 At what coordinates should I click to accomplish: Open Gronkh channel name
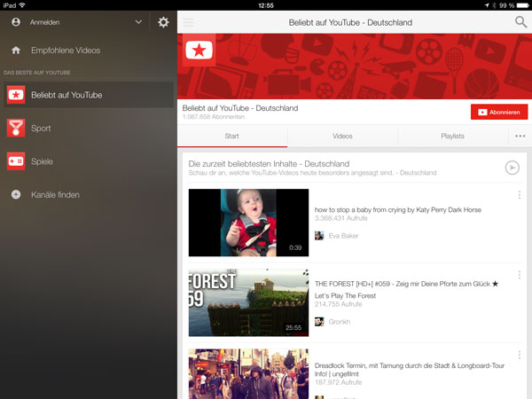(x=340, y=322)
